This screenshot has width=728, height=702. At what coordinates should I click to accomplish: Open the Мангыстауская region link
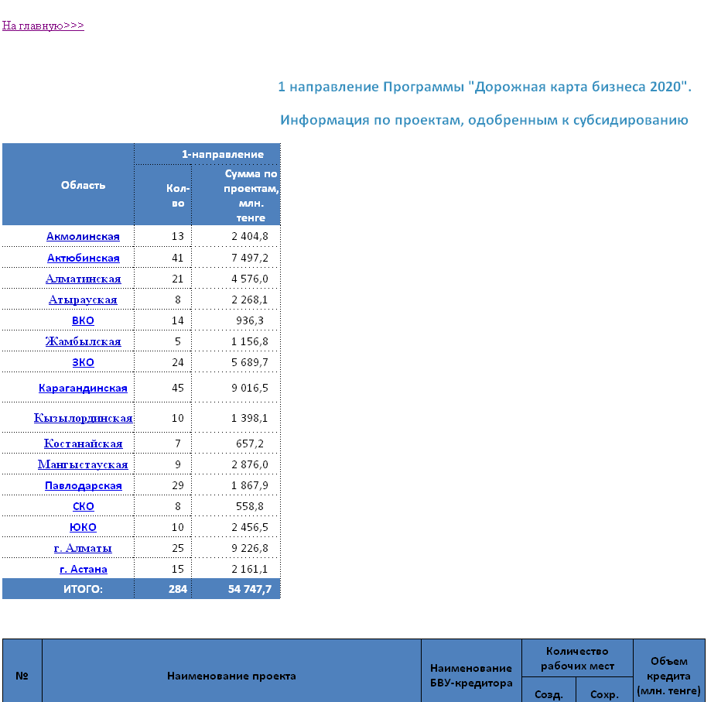pos(83,464)
